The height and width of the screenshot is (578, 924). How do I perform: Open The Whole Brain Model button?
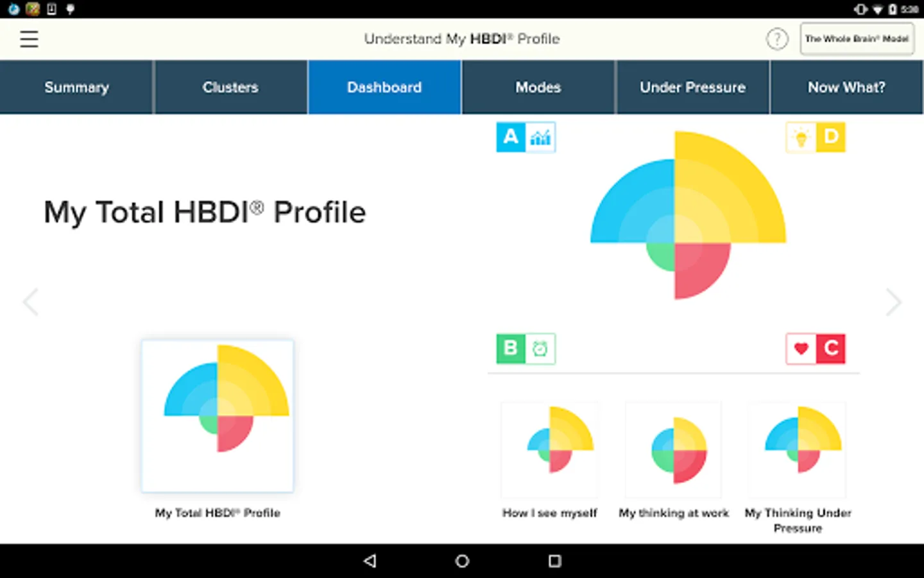tap(857, 39)
